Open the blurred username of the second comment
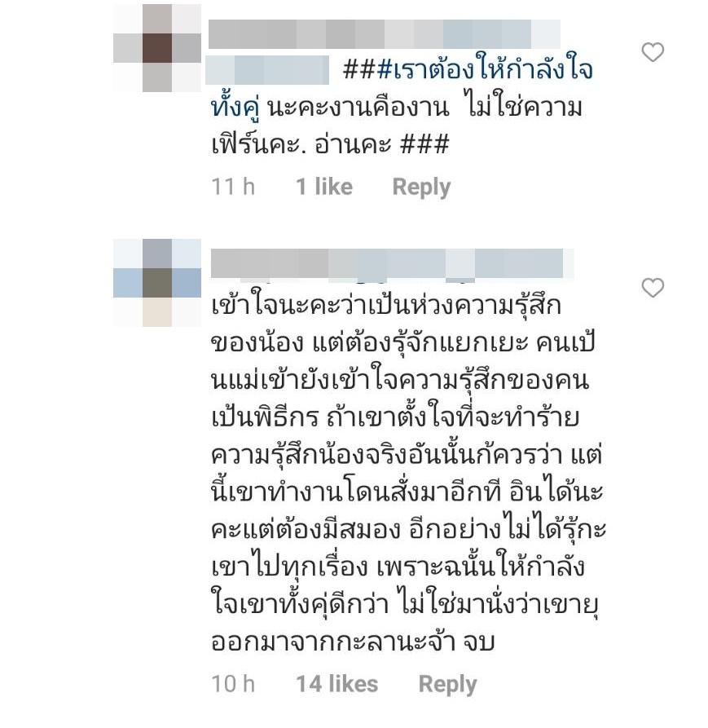This screenshot has height=728, width=708. coord(392,263)
